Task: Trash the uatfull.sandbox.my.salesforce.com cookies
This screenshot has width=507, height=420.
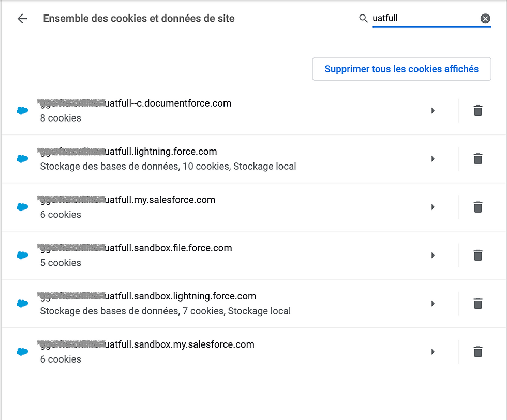Action: [x=478, y=351]
